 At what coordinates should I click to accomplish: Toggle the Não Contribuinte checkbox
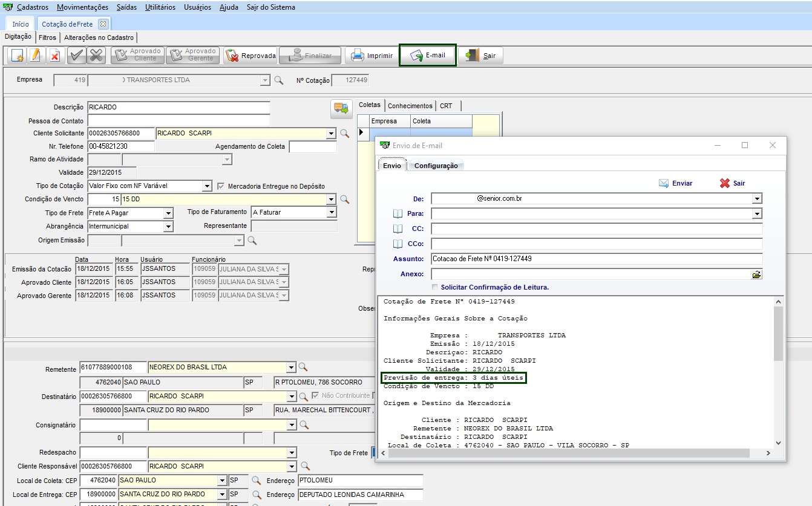(x=315, y=395)
